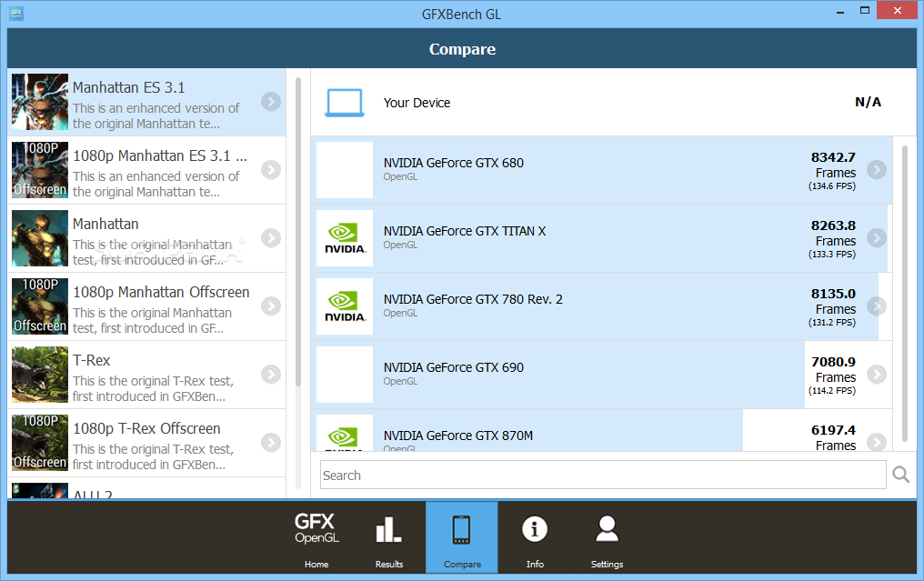The width and height of the screenshot is (924, 581).
Task: Click the 8342.7 Frames score
Action: coord(833,171)
